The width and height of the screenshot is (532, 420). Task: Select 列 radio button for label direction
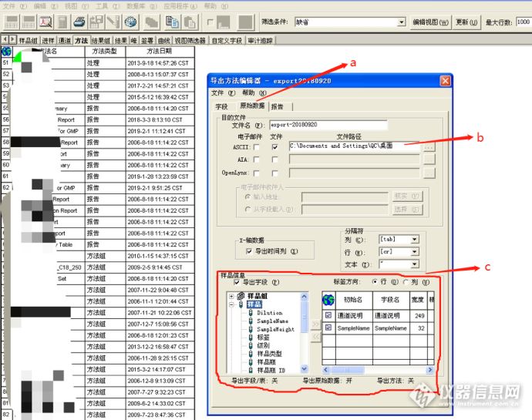point(406,282)
